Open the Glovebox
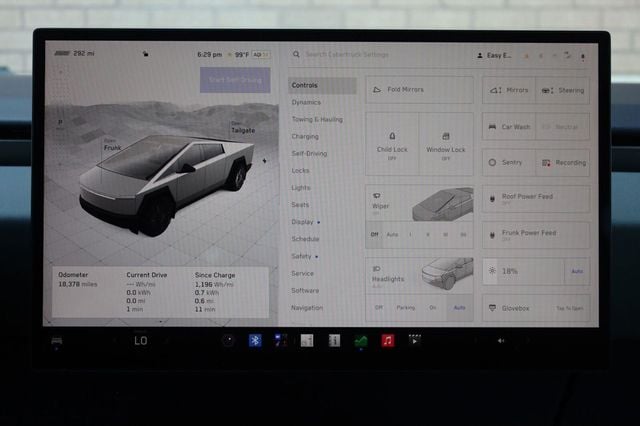Screen dimensions: 640x426 pos(536,308)
